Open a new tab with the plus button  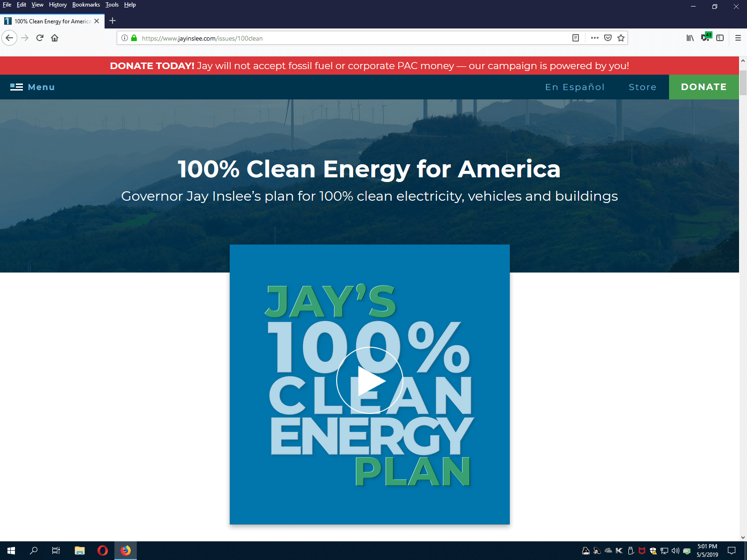click(x=113, y=21)
